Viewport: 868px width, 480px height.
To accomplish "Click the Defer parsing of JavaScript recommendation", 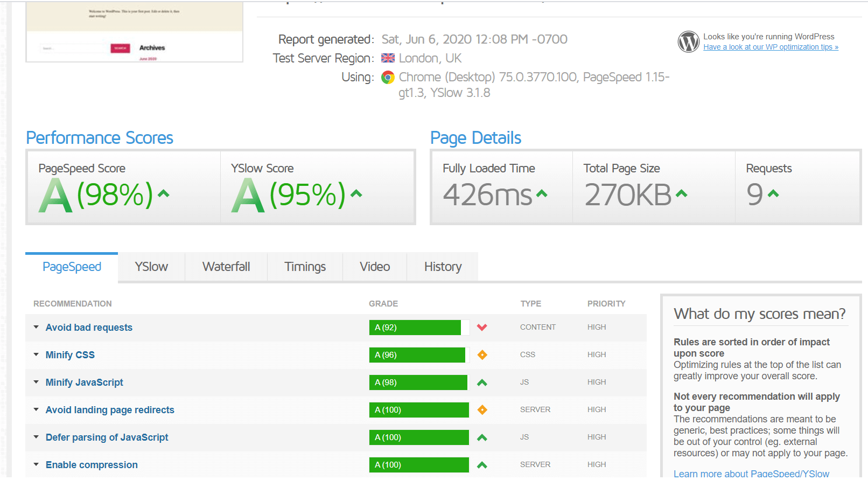I will (107, 437).
